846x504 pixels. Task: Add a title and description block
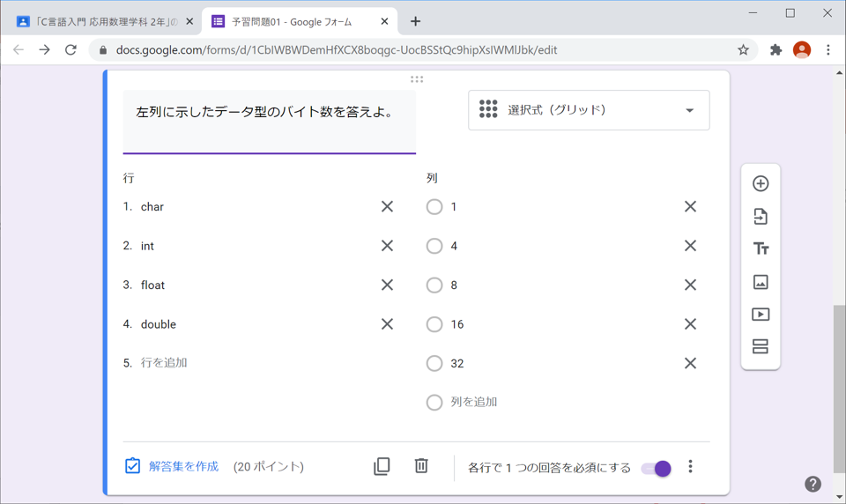(x=761, y=249)
